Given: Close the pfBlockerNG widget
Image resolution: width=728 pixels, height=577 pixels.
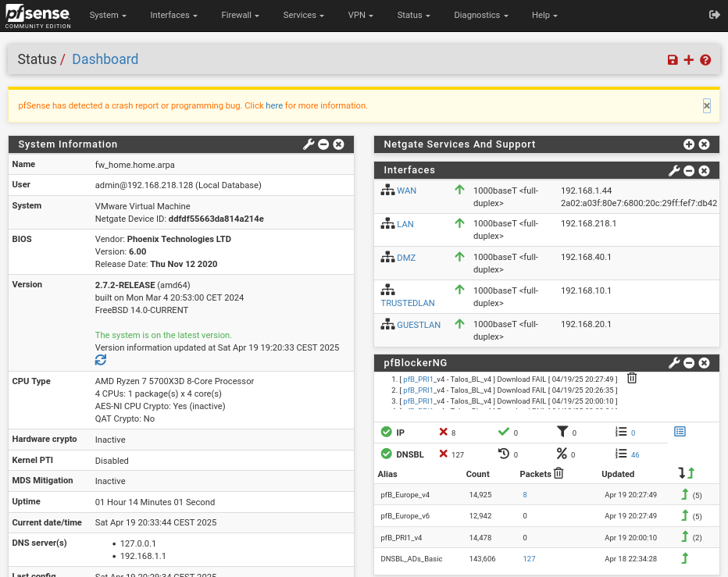Looking at the screenshot, I should 705,363.
